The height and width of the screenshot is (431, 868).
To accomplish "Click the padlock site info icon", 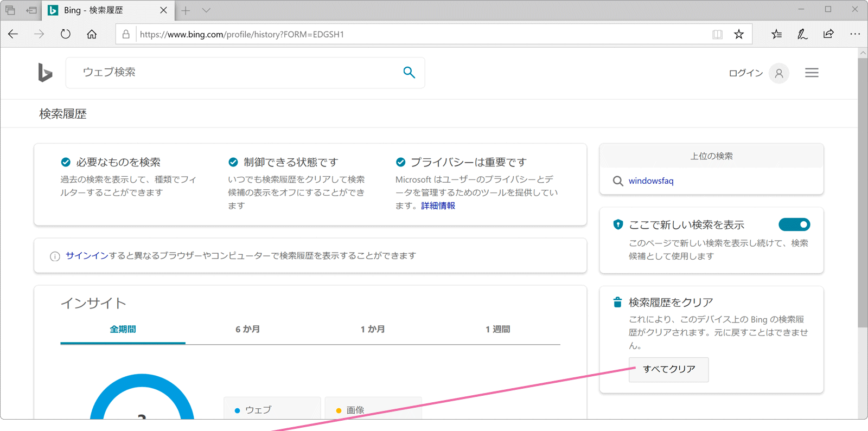I will 126,34.
